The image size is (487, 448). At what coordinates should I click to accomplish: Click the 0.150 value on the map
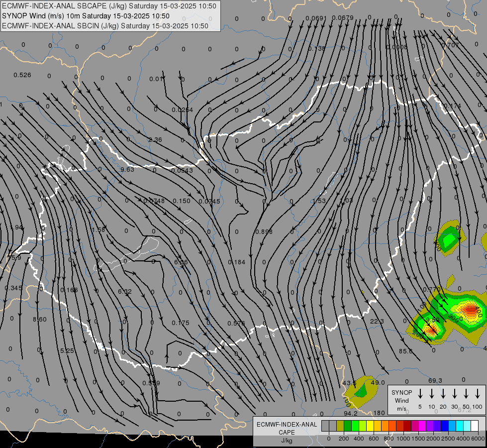[182, 201]
